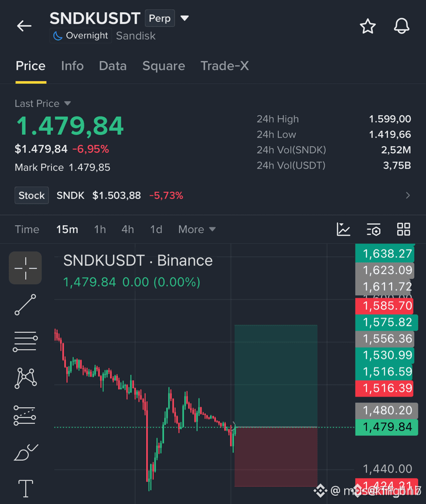
Task: Select the XABCD pattern tool
Action: pyautogui.click(x=26, y=379)
